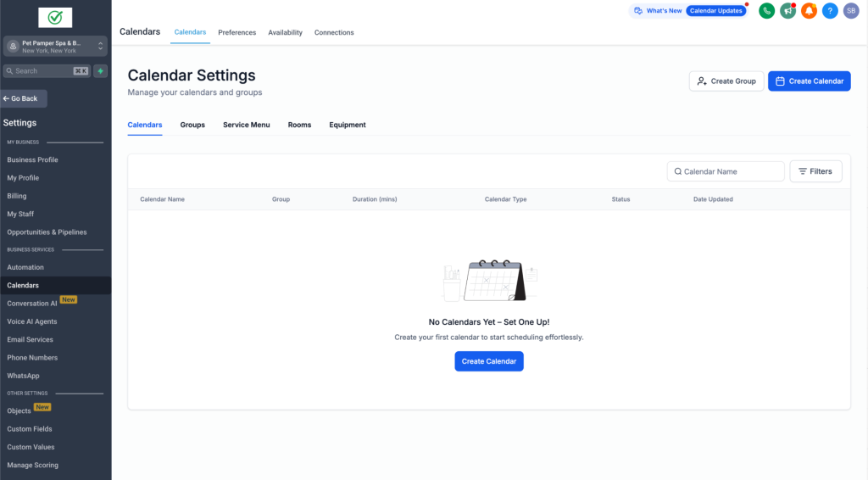
Task: Open Voice AI Agents settings
Action: tap(32, 321)
